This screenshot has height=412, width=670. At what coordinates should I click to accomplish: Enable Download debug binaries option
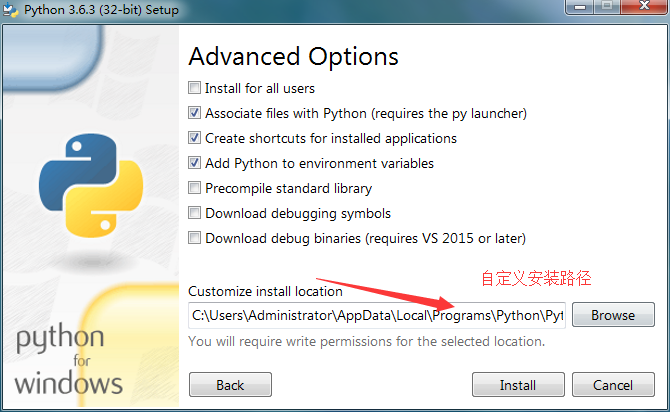coord(194,238)
